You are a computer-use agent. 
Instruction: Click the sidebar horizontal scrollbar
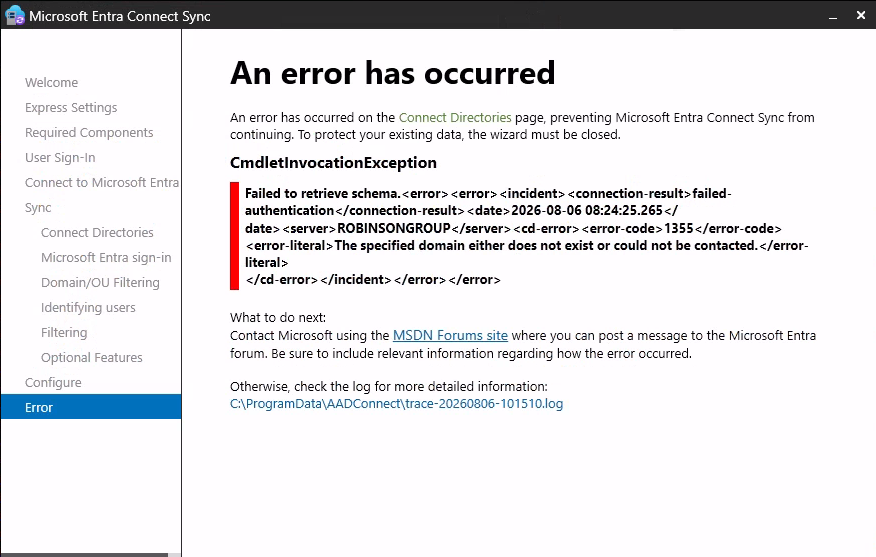pos(84,554)
